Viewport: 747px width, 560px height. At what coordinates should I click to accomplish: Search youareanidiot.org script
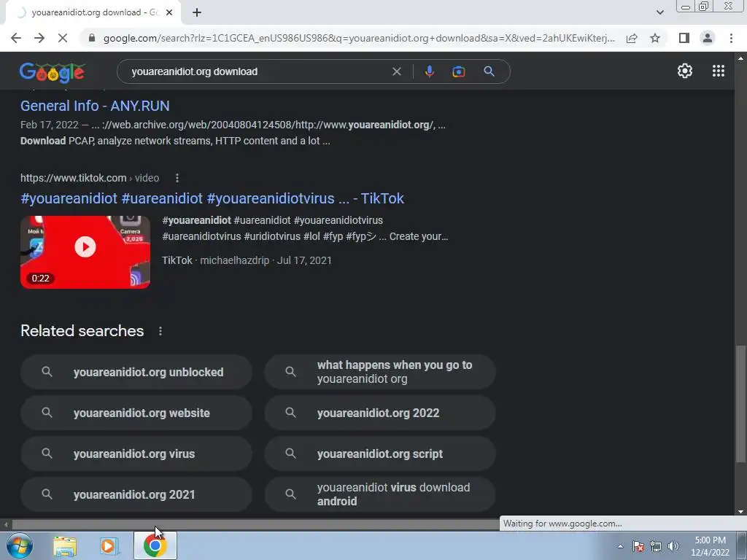380,454
